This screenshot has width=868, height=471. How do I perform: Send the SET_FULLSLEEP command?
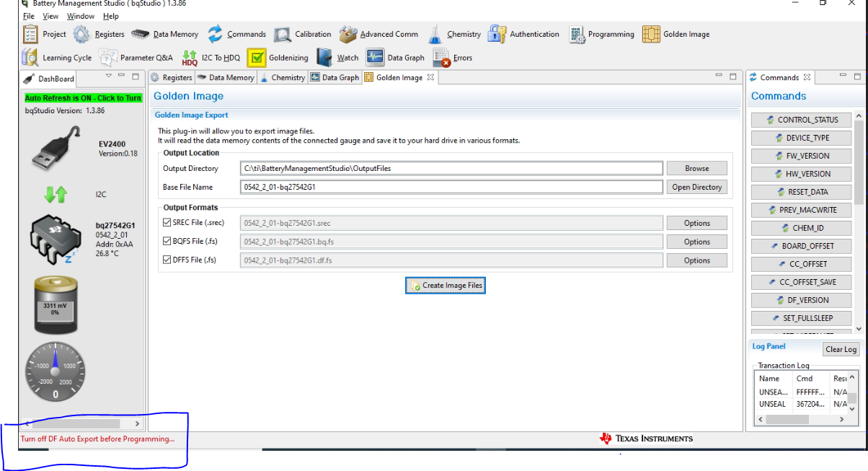[801, 318]
